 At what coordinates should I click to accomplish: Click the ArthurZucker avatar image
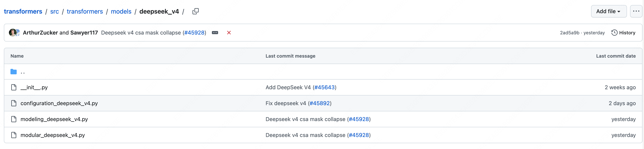[13, 33]
